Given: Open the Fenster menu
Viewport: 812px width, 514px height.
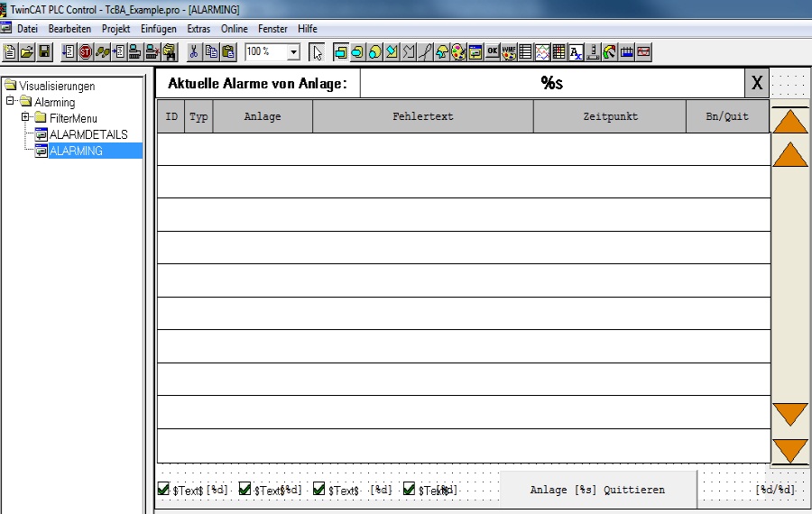Looking at the screenshot, I should tap(272, 29).
